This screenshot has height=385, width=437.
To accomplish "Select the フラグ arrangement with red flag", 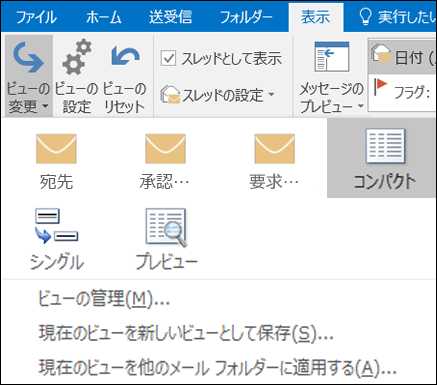I will pyautogui.click(x=403, y=92).
